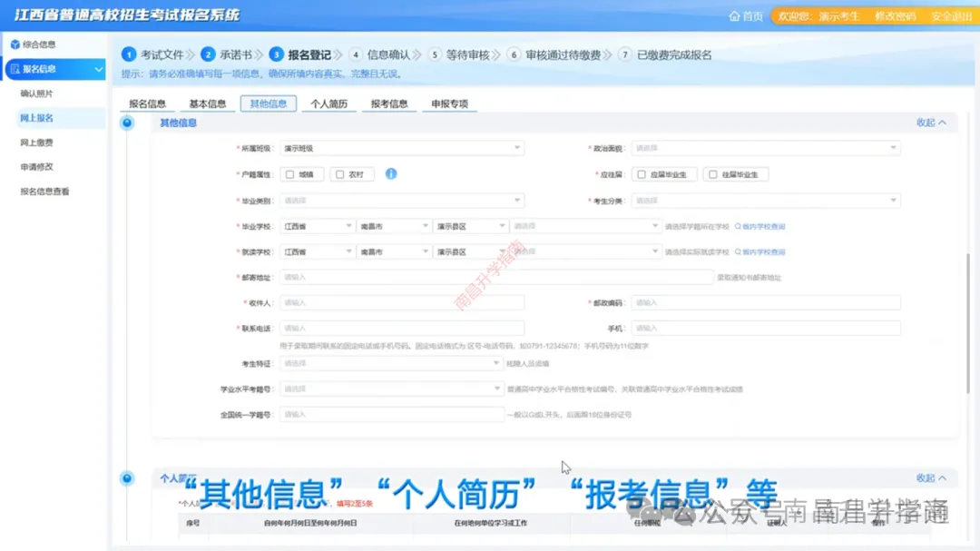Check the 往届毕业生 option

click(713, 174)
